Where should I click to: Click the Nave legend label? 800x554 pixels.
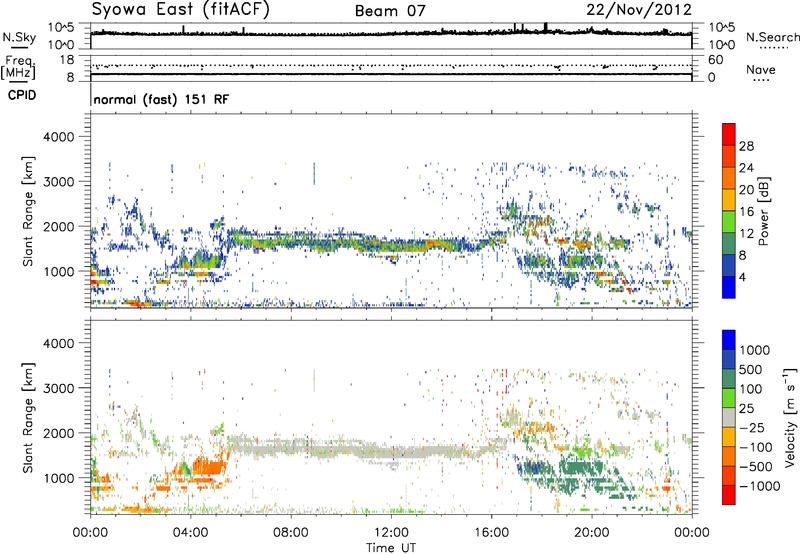point(761,70)
